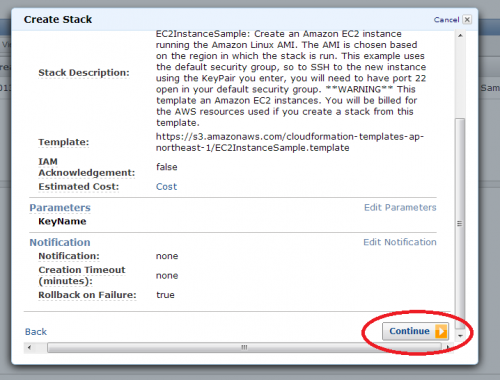Screen dimensions: 500x380
Task: Click the orange arrow icon on Continue
Action: pyautogui.click(x=441, y=331)
